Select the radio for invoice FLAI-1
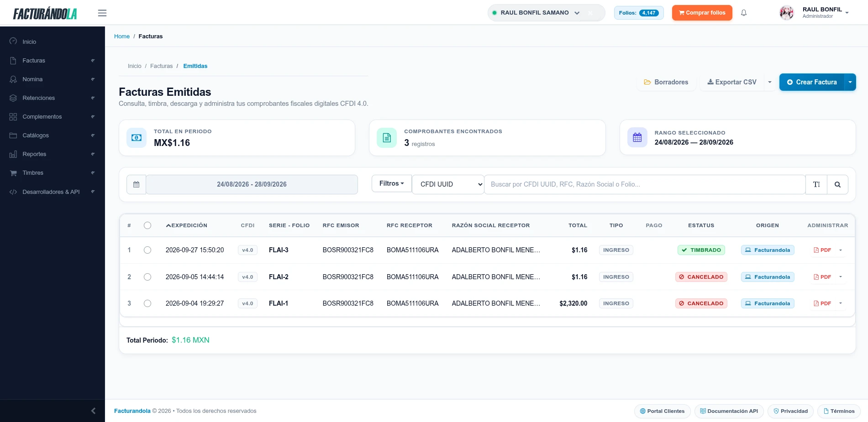 pos(147,303)
